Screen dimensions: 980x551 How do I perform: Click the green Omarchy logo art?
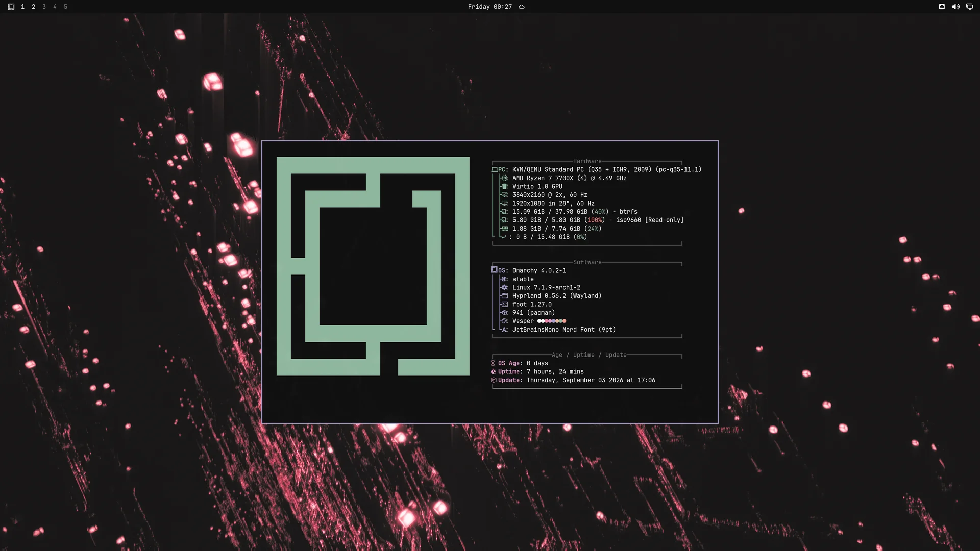tap(373, 266)
